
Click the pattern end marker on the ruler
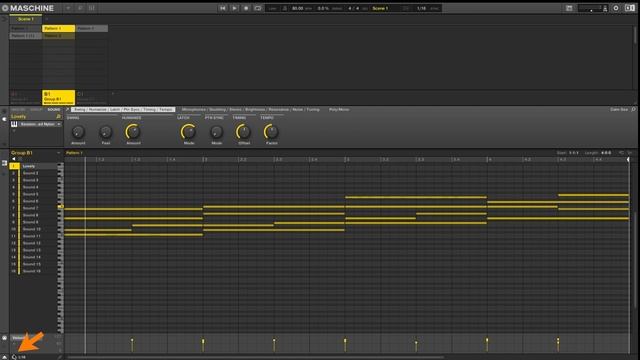[x=628, y=160]
